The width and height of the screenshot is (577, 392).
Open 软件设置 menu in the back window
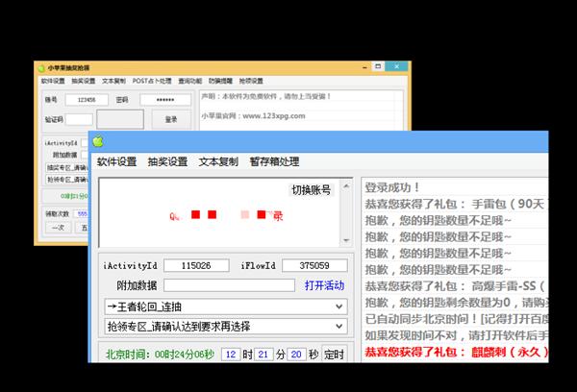click(53, 81)
